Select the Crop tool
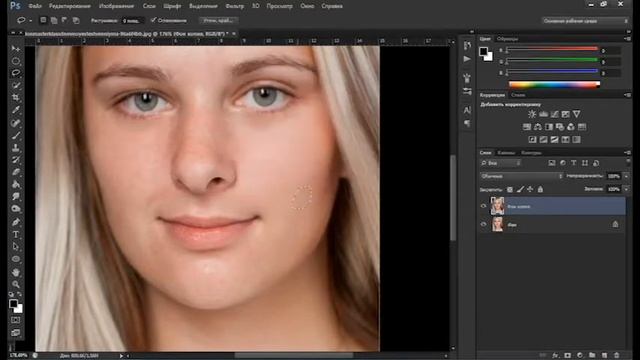 16,98
